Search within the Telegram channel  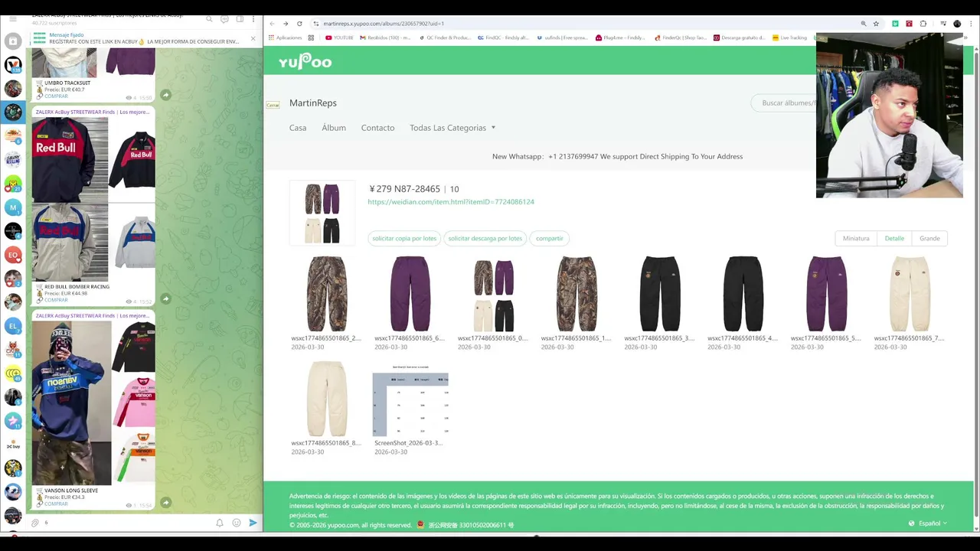pos(209,19)
